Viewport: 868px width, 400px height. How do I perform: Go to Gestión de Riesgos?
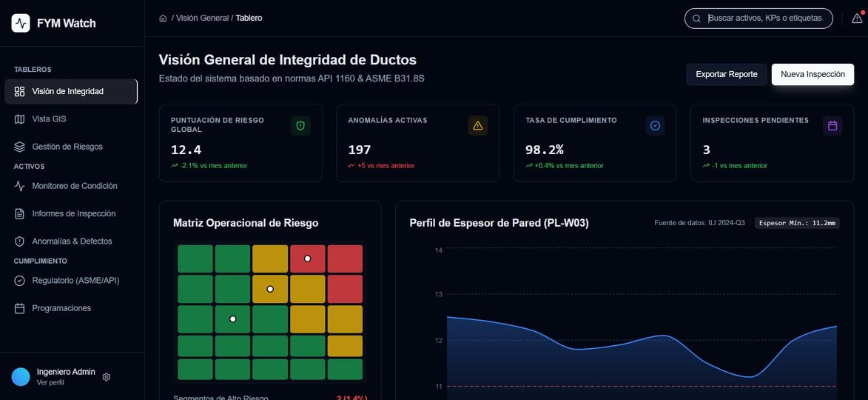(67, 147)
